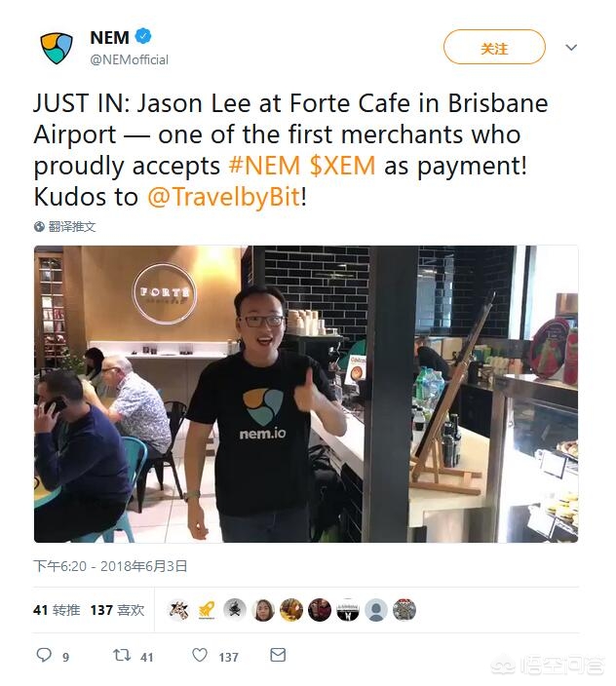Click the blue verified badge next to NEM
This screenshot has width=616, height=686.
tap(143, 36)
